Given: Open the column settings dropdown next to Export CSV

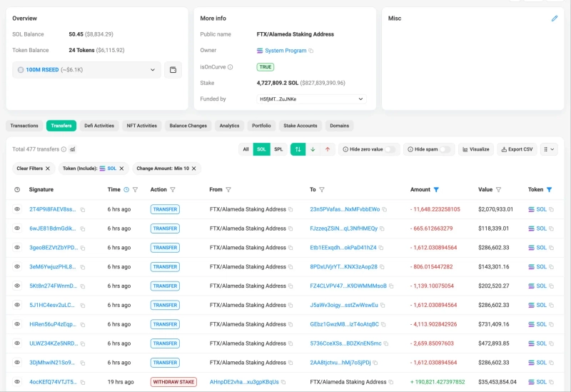Looking at the screenshot, I should point(549,149).
